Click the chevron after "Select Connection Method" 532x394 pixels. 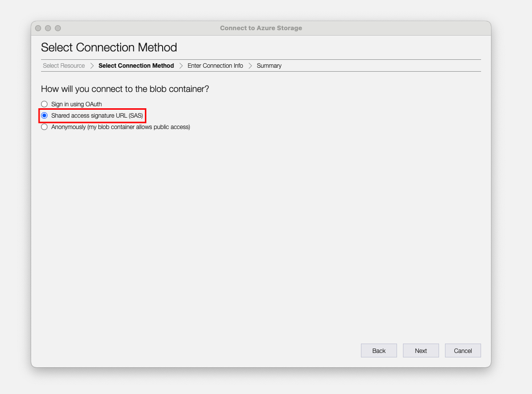[x=181, y=65]
